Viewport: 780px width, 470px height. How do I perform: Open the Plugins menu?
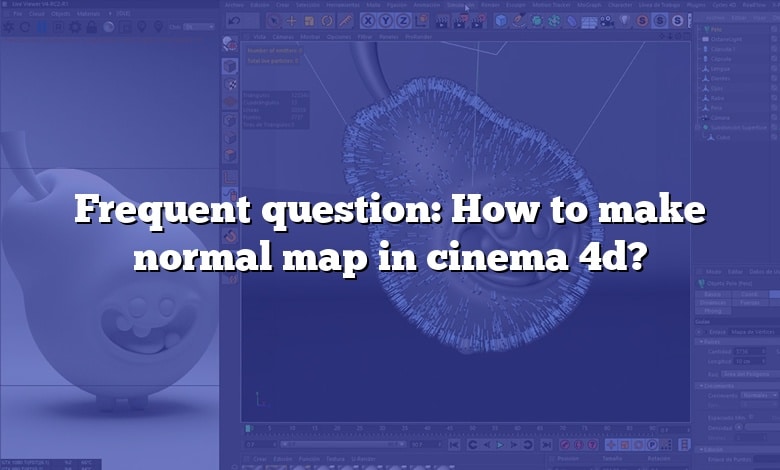point(696,5)
